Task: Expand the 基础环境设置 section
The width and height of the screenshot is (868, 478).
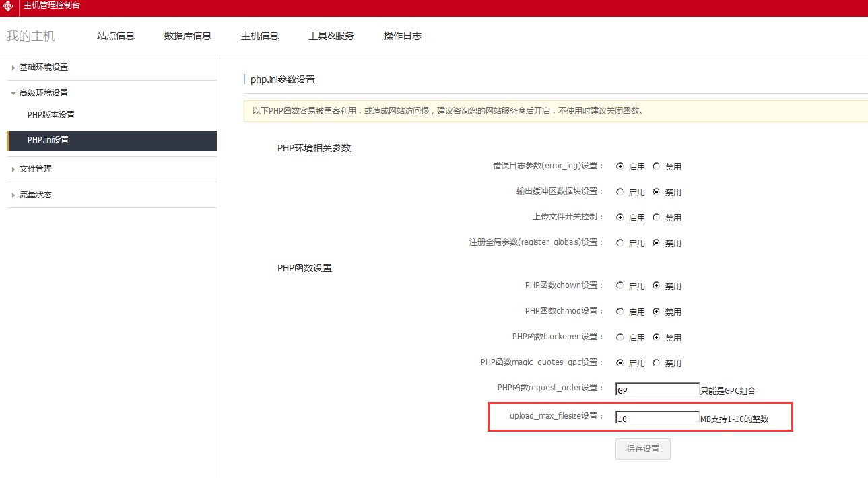Action: pyautogui.click(x=43, y=67)
